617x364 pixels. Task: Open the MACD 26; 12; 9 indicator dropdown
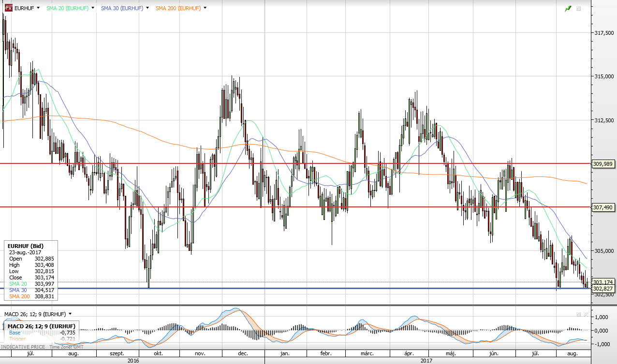pos(70,314)
